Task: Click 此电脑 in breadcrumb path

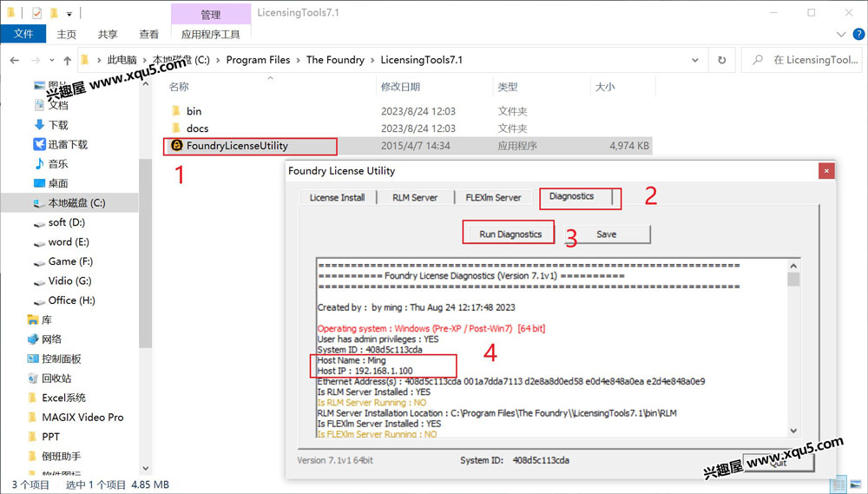Action: tap(122, 60)
